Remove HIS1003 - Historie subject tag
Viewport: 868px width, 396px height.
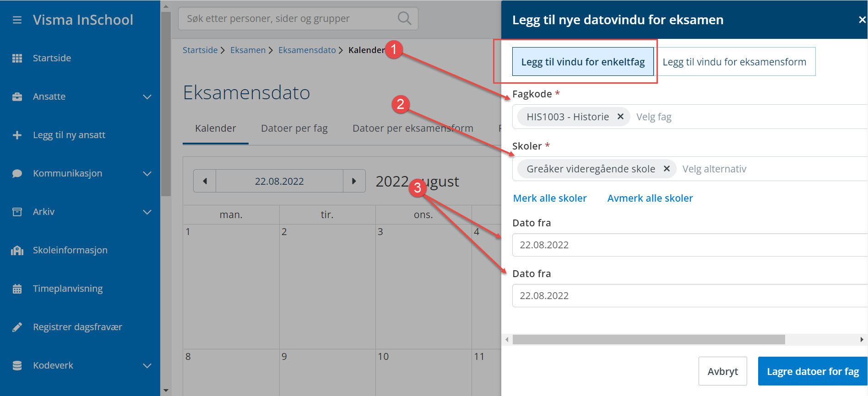coord(620,117)
